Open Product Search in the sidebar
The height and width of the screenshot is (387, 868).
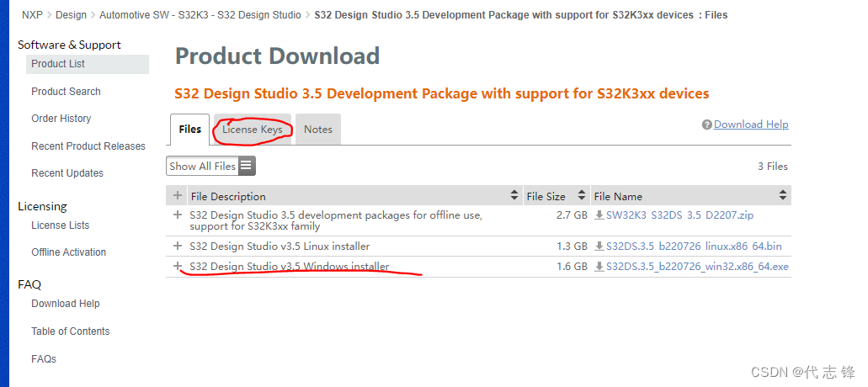coord(66,92)
